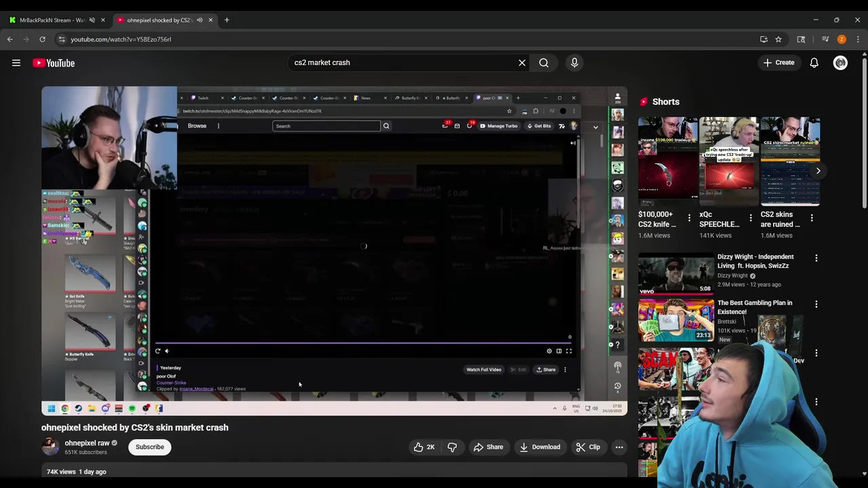
Task: Seek the purple clip progress bar in player
Action: (363, 343)
